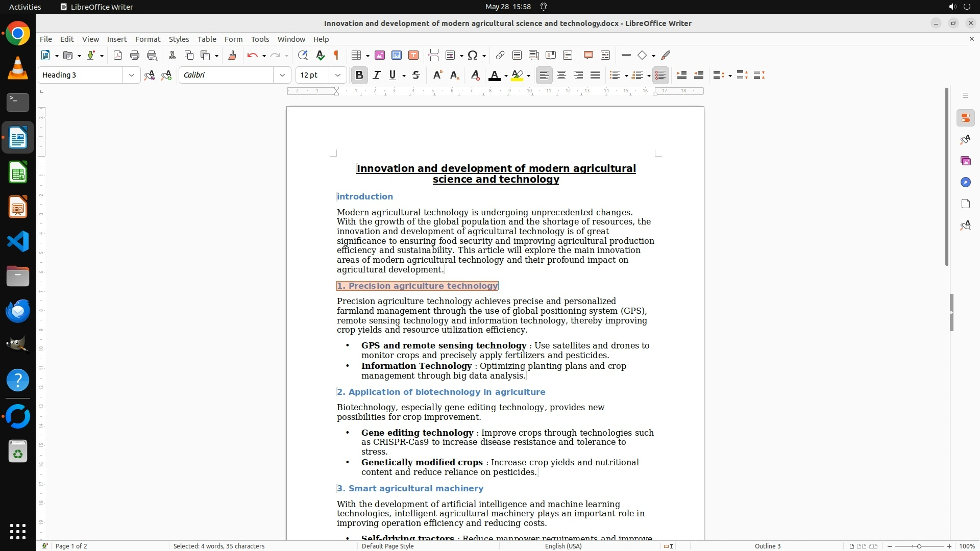The width and height of the screenshot is (980, 551).
Task: Toggle formatting marks display
Action: click(336, 55)
